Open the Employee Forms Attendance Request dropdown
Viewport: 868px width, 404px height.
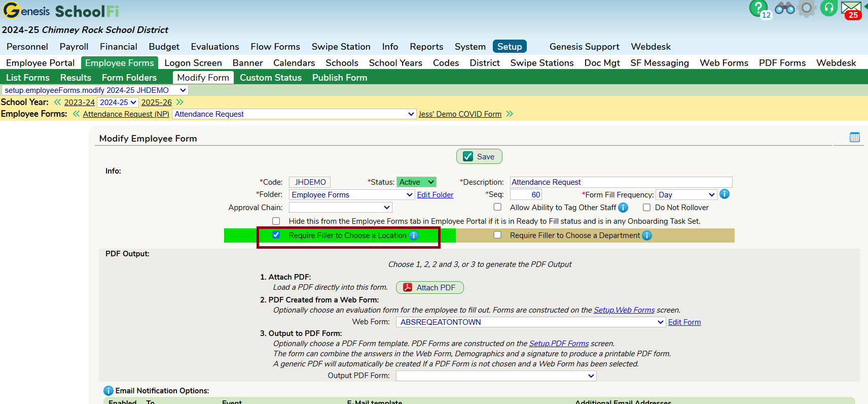(295, 114)
